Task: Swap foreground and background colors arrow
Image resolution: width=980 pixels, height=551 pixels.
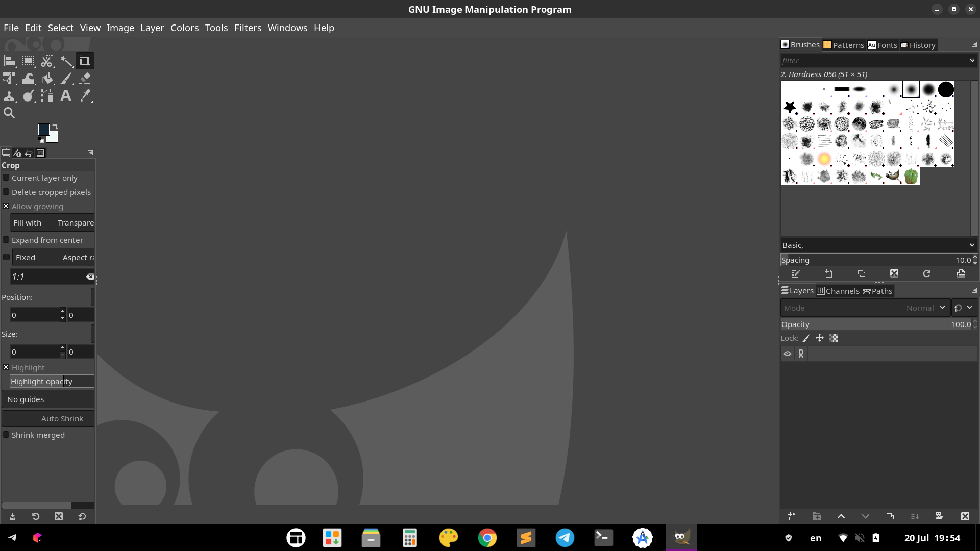Action: (55, 126)
